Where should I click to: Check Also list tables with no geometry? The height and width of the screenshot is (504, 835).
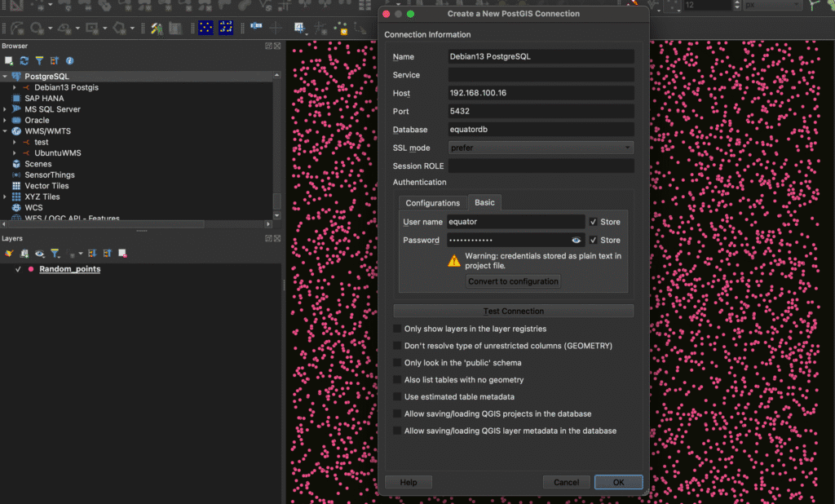pyautogui.click(x=398, y=380)
